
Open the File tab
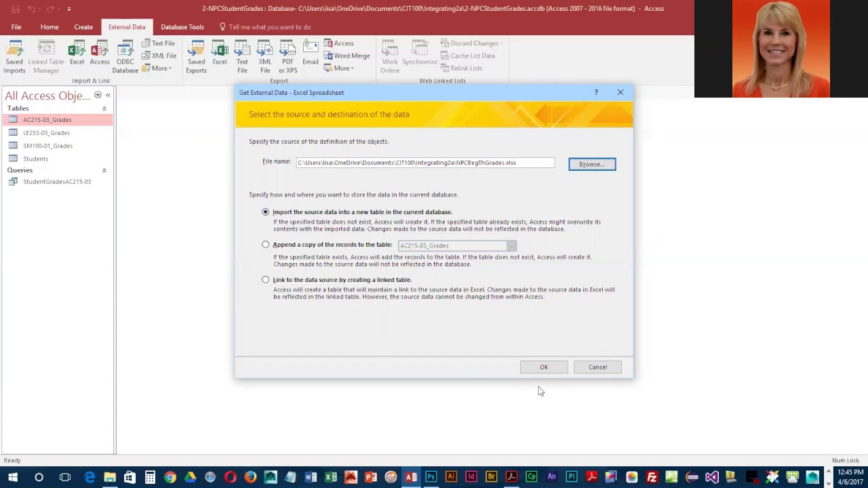pos(16,27)
